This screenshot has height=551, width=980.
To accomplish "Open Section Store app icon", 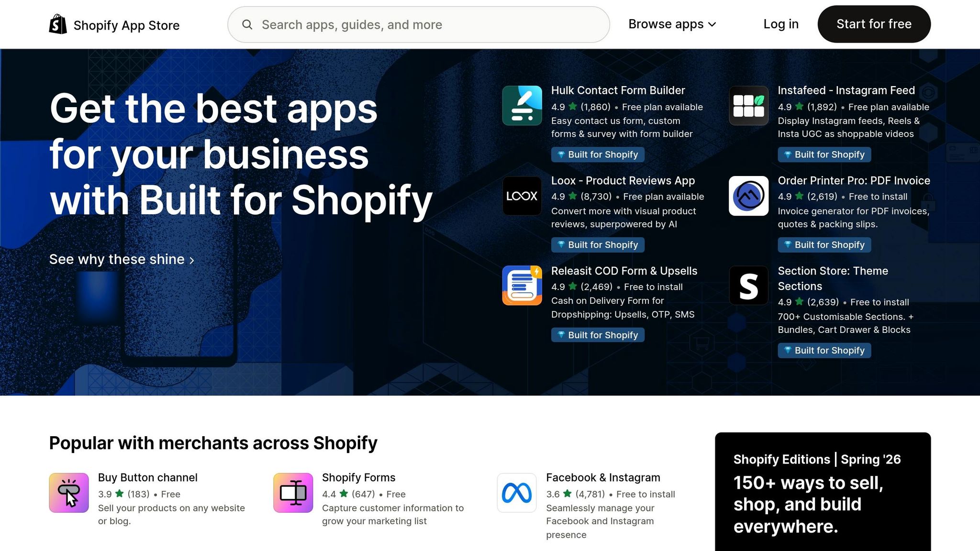I will tap(748, 286).
